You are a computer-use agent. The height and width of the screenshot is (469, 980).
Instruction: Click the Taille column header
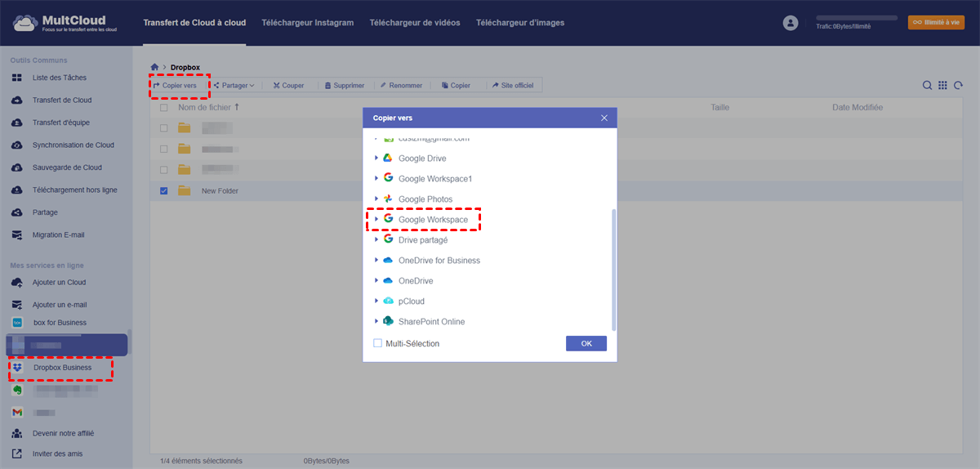pos(719,107)
